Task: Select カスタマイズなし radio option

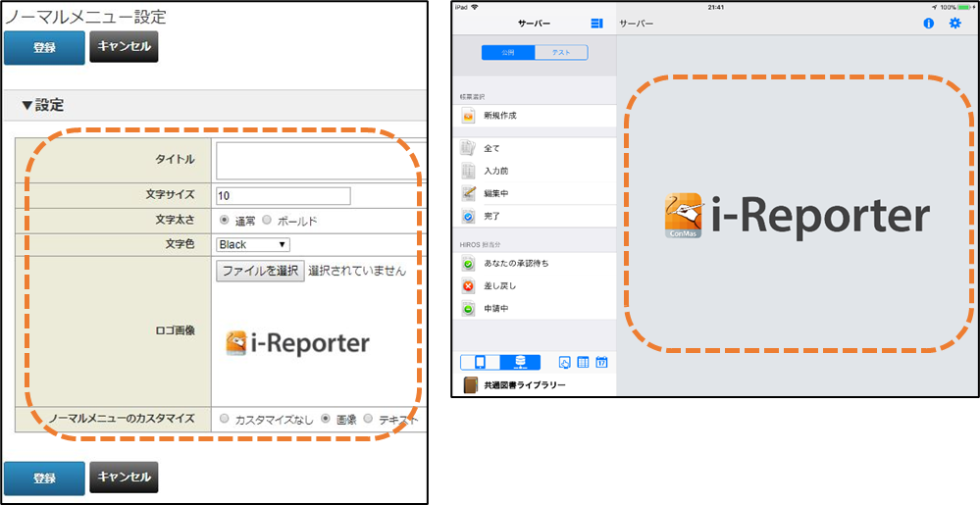Action: coord(225,419)
